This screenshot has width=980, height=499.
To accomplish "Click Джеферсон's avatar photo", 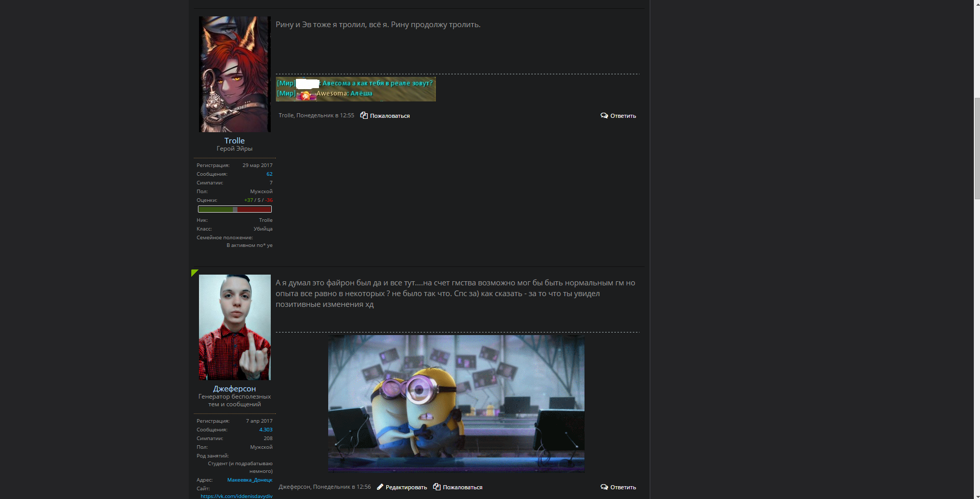I will click(234, 327).
